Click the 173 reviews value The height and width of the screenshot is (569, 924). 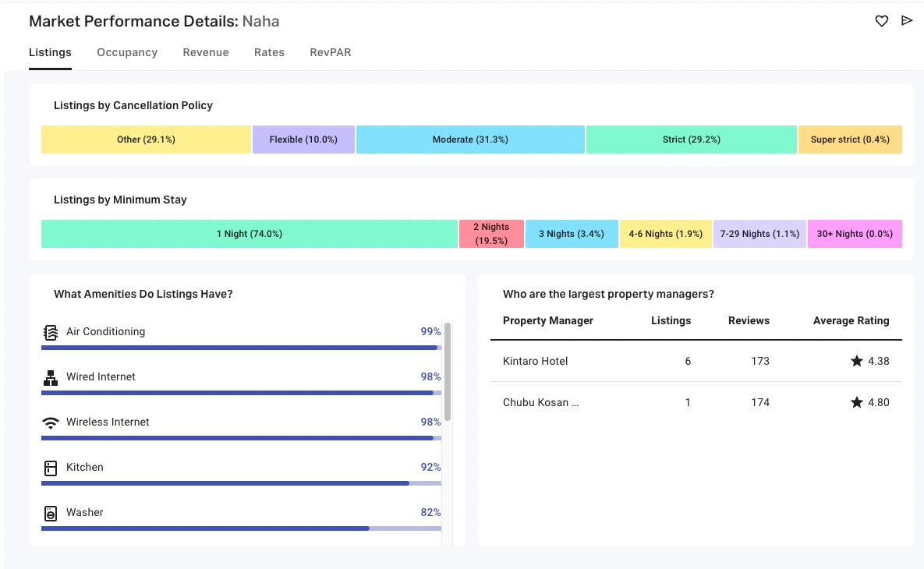[760, 361]
